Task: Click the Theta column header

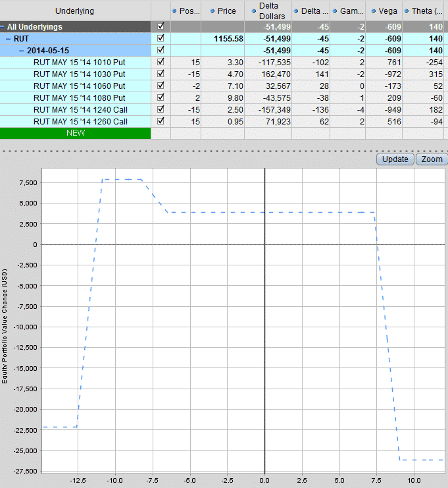Action: pos(424,11)
